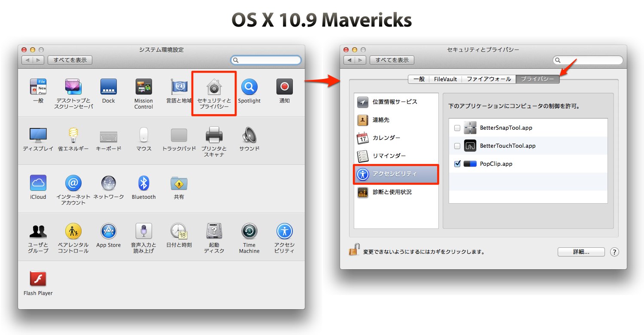Open the Dock preferences icon
Screen dimensions: 644x335
pyautogui.click(x=109, y=87)
